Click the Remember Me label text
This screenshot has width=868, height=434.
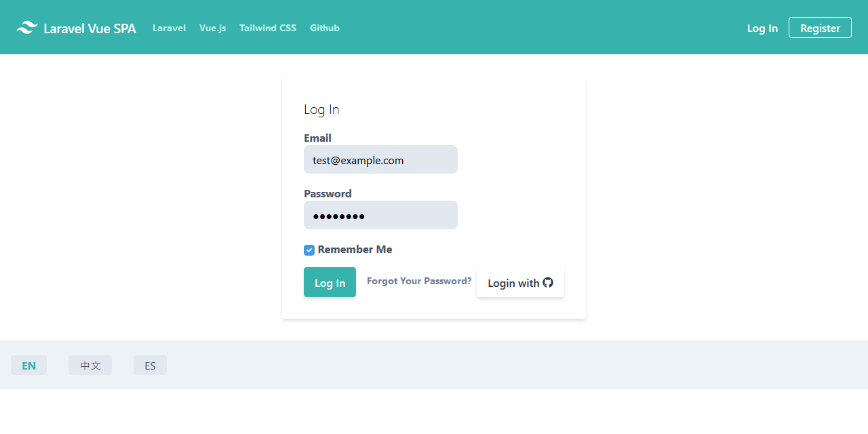point(355,249)
